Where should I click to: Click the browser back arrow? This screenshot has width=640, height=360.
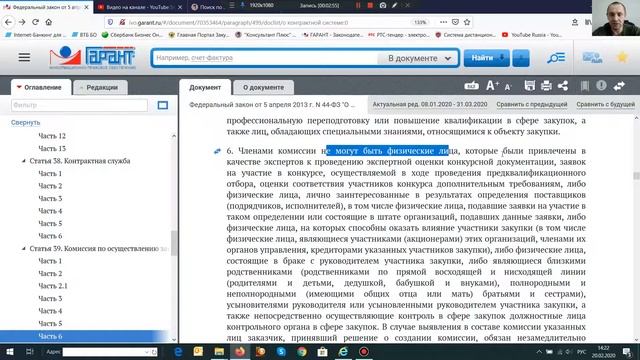click(x=9, y=22)
